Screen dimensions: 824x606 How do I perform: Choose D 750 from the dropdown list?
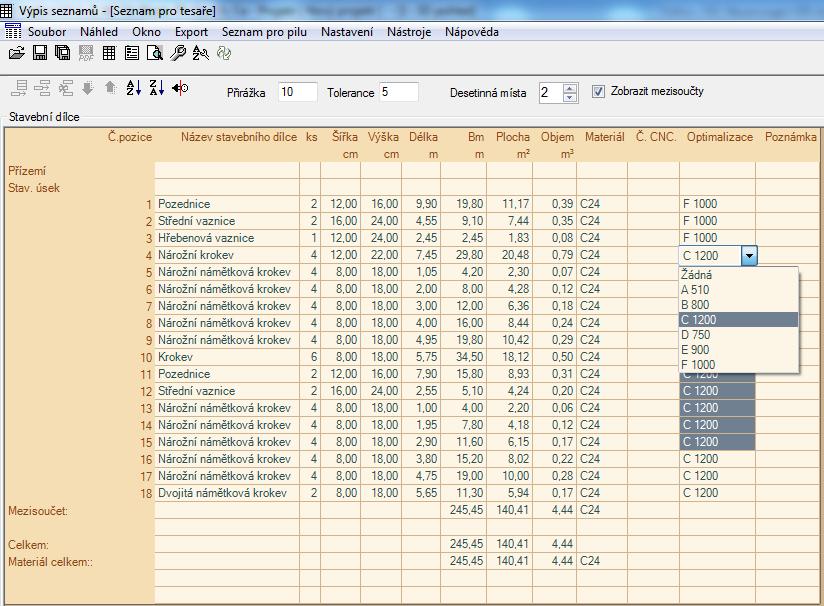[x=739, y=334]
